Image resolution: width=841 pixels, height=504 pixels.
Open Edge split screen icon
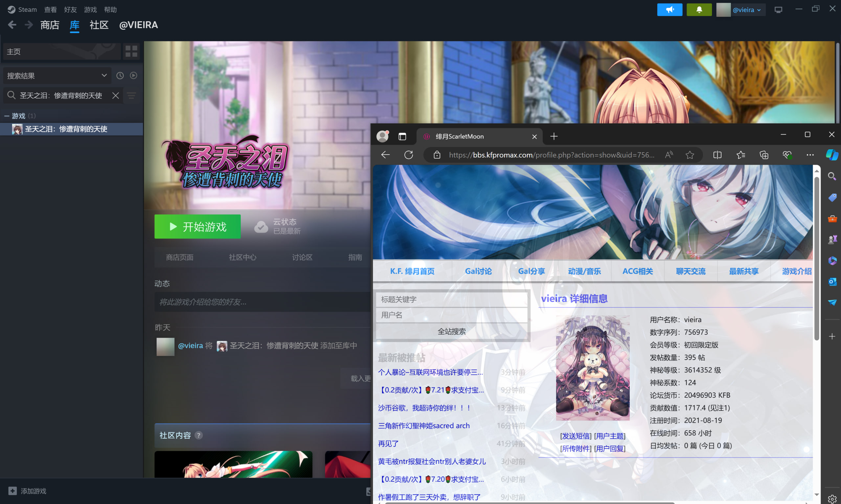click(717, 155)
